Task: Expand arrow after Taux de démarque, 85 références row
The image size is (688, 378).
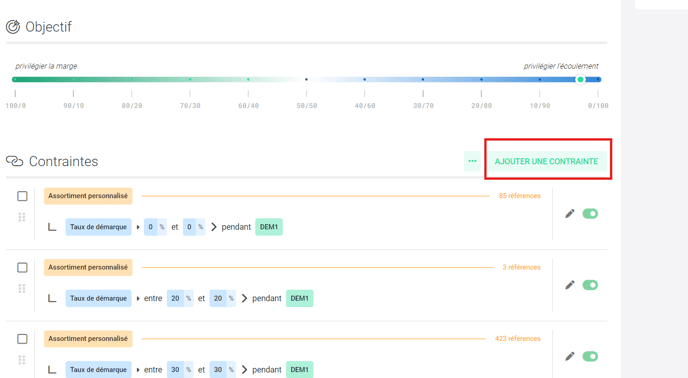Action: tap(138, 227)
